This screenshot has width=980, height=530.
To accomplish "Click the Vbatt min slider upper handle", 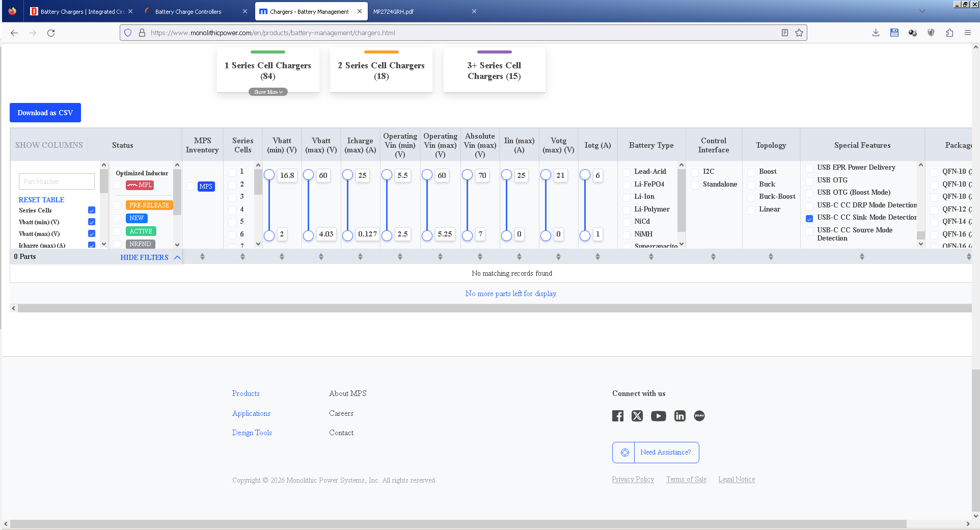I will (x=269, y=175).
